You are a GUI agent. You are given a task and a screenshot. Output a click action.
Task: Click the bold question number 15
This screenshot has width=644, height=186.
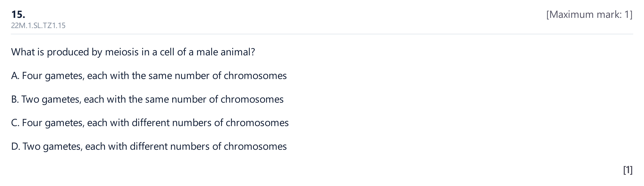pos(18,14)
